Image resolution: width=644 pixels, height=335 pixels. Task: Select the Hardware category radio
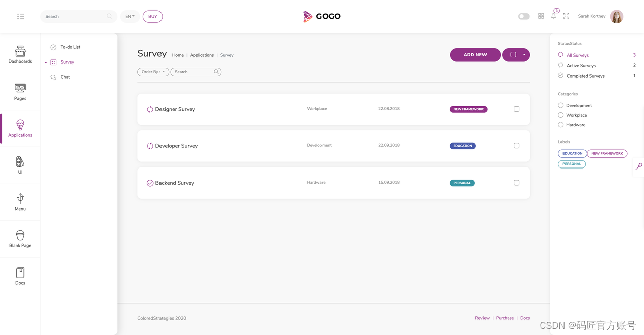pos(560,125)
